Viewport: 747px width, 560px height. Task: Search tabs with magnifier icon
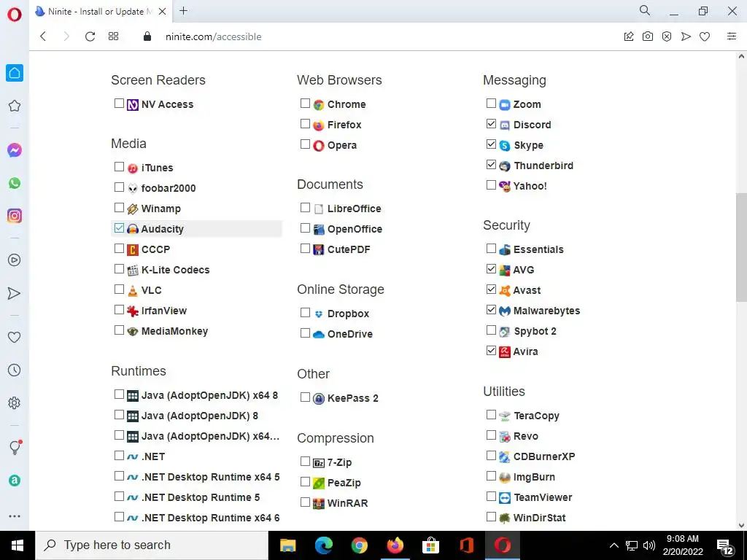point(645,10)
